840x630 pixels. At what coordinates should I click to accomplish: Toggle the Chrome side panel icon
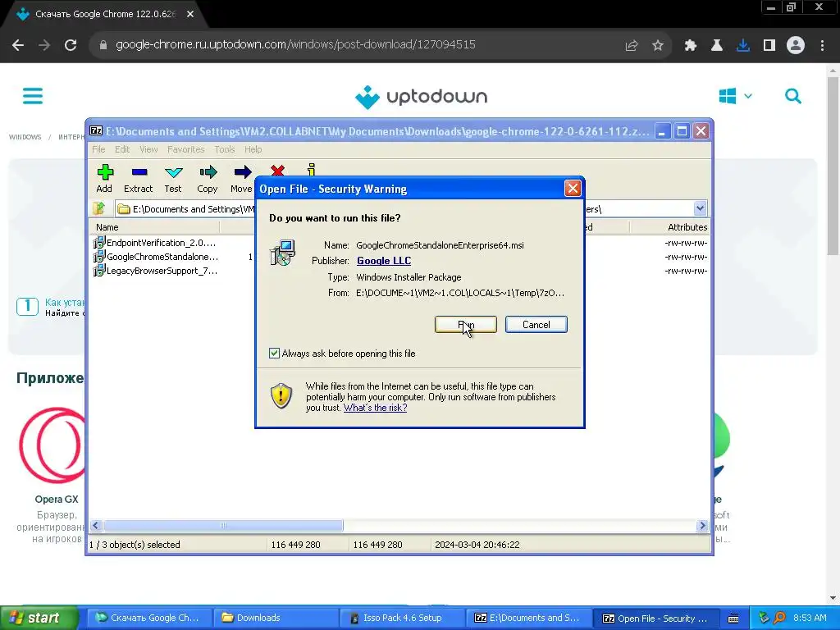tap(769, 46)
